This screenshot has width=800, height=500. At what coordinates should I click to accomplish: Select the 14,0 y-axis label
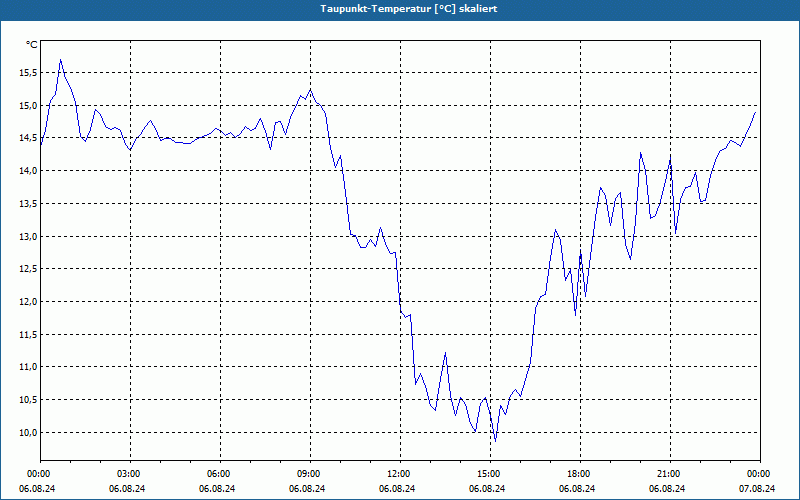coord(28,171)
